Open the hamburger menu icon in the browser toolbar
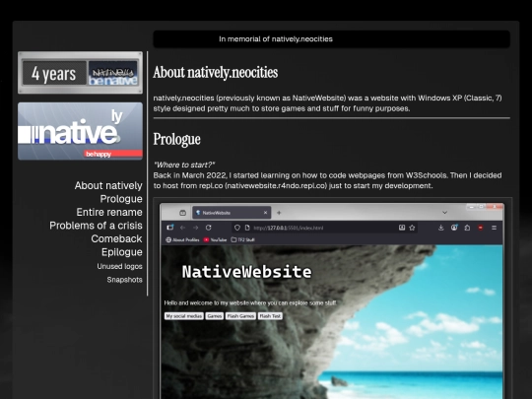Image resolution: width=532 pixels, height=399 pixels. pos(494,228)
